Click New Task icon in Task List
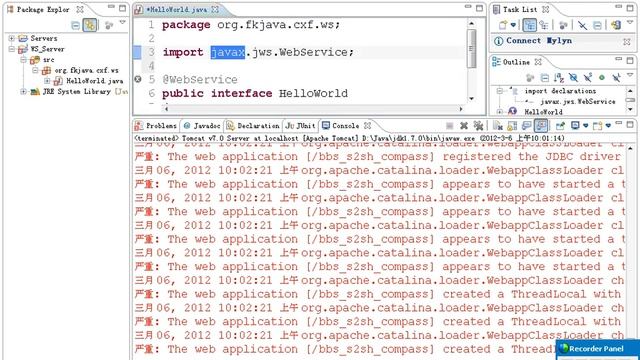Screen dimensions: 640x360 coord(503,25)
